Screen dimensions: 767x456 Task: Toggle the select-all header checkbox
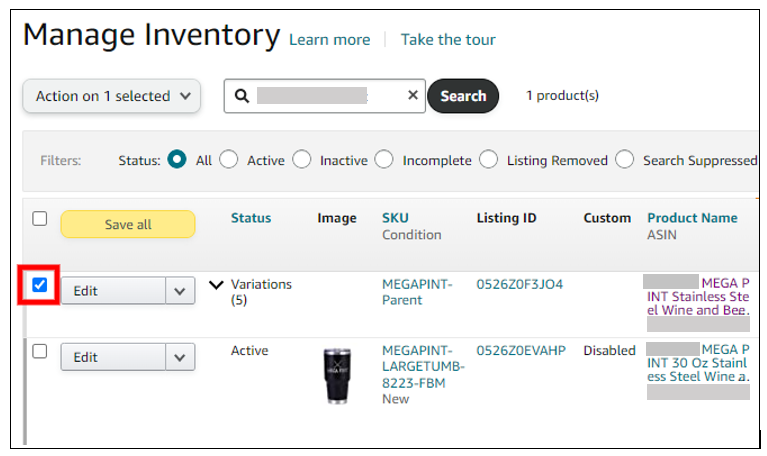[x=40, y=219]
